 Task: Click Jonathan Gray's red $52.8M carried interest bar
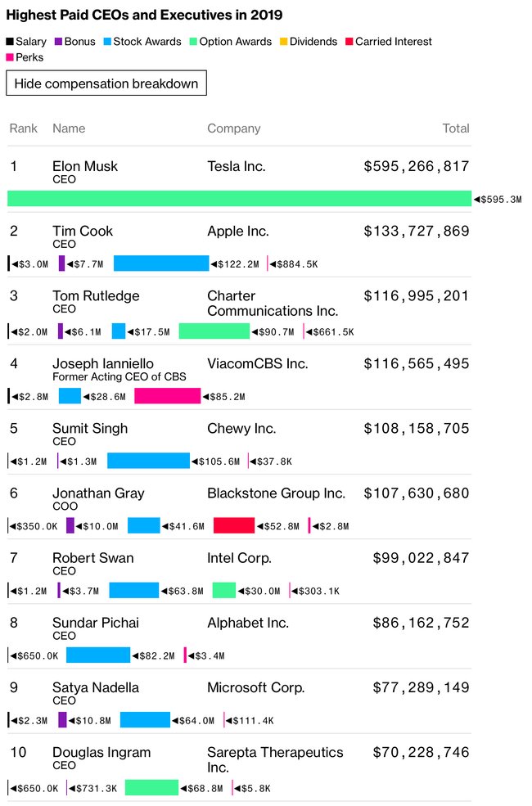(234, 525)
